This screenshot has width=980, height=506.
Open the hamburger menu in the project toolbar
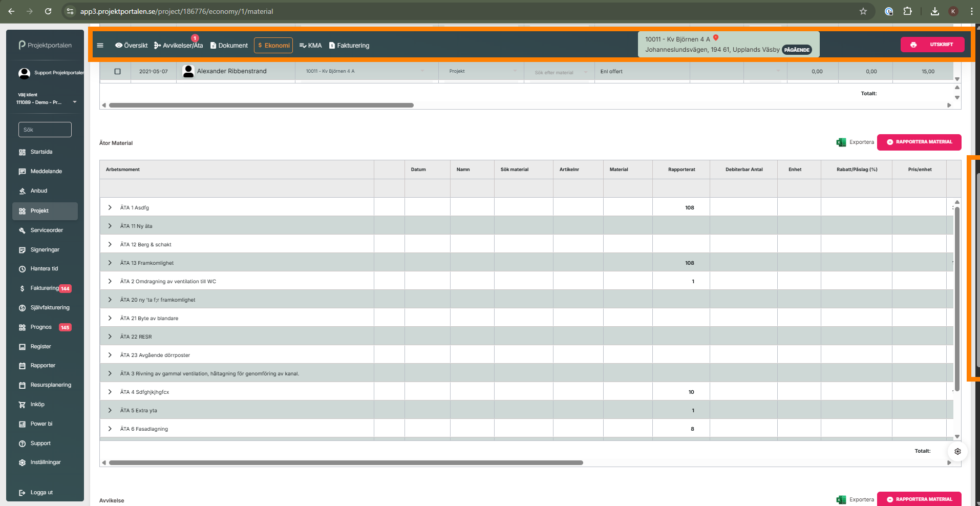pyautogui.click(x=100, y=46)
